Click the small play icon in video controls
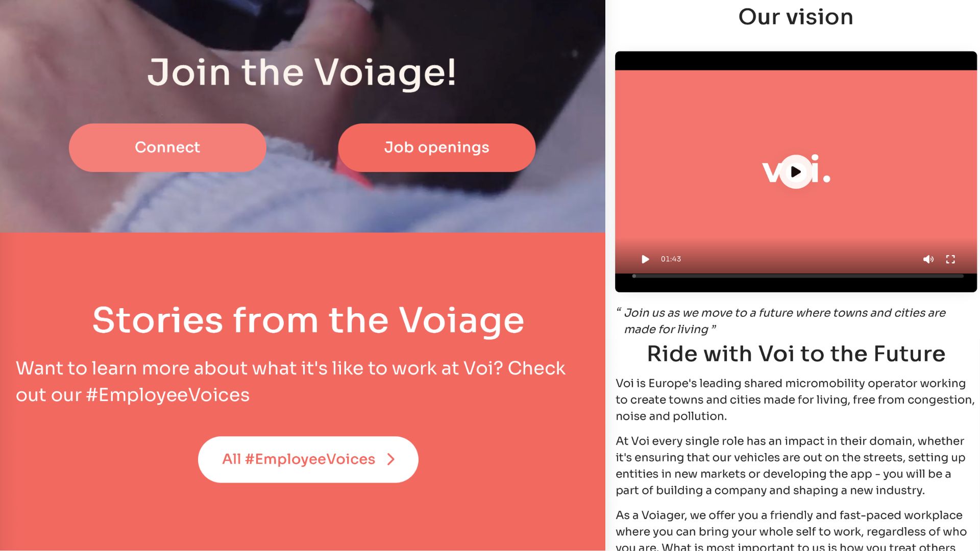Screen dimensions: 980x551 [645, 259]
